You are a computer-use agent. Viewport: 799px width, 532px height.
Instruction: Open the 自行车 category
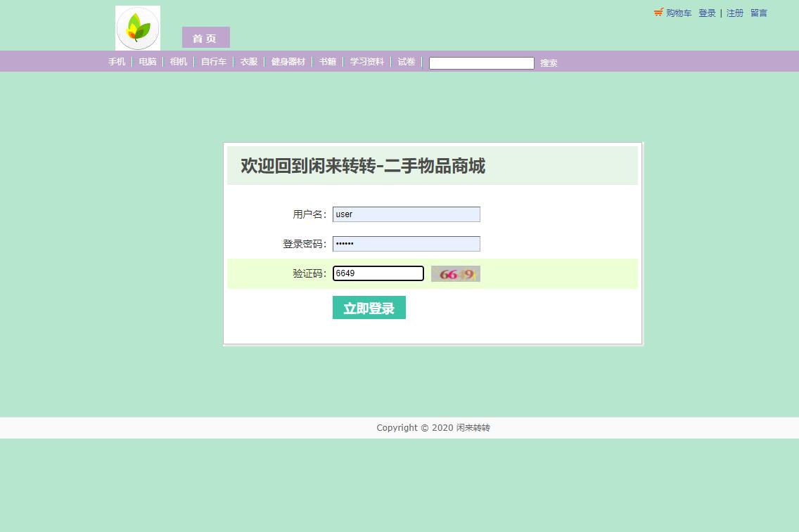pos(212,62)
